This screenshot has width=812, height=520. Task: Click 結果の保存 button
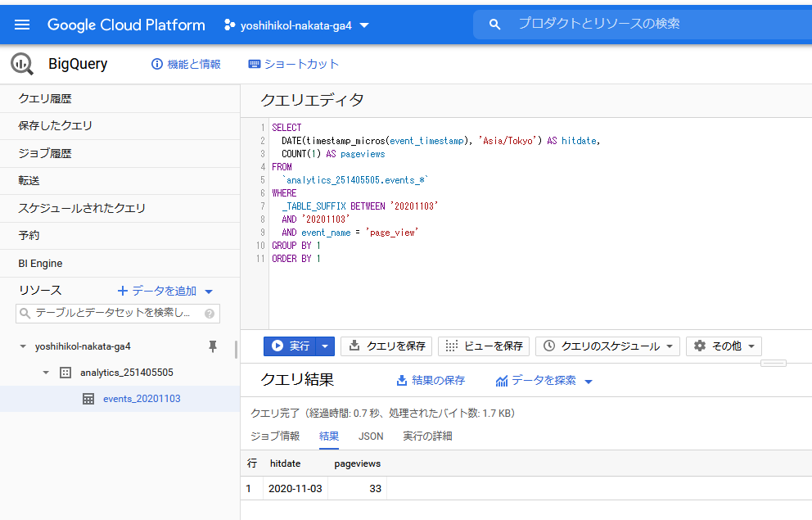431,381
